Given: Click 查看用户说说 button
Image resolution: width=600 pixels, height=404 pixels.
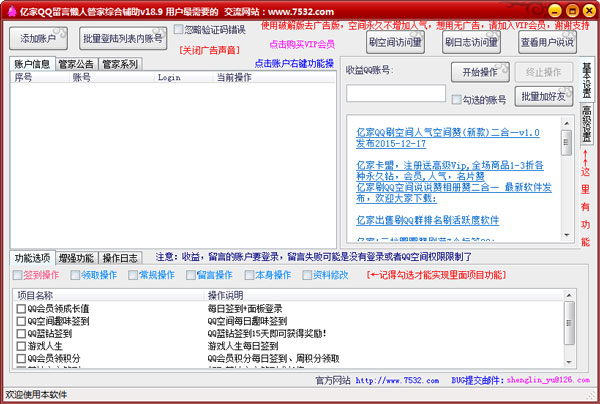Looking at the screenshot, I should click(x=547, y=42).
